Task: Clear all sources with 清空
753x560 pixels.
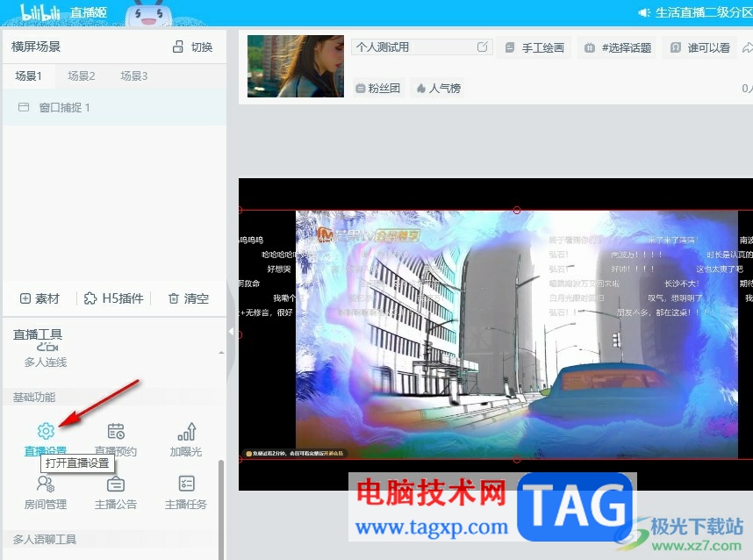Action: coord(188,298)
